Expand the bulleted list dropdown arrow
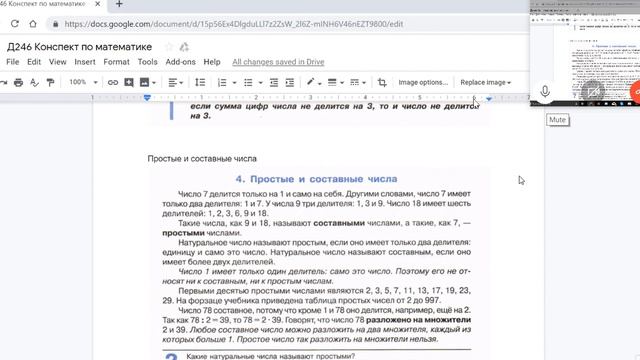The height and width of the screenshot is (360, 640). tap(260, 83)
